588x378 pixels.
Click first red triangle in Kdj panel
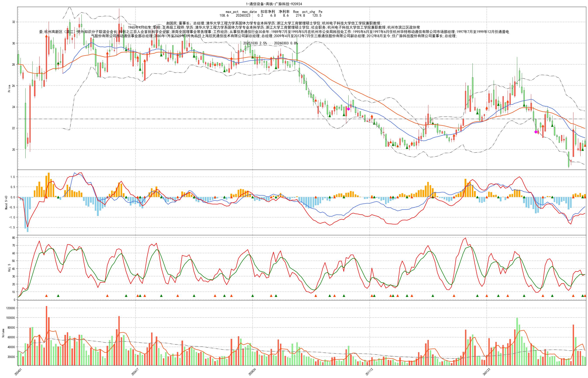coord(46,296)
